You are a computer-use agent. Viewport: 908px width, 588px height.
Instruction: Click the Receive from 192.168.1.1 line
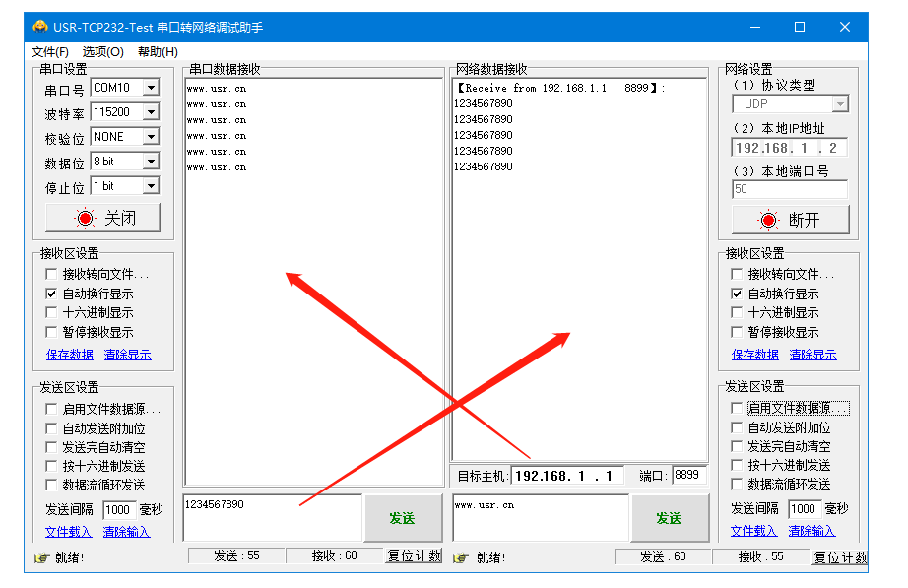coord(560,88)
